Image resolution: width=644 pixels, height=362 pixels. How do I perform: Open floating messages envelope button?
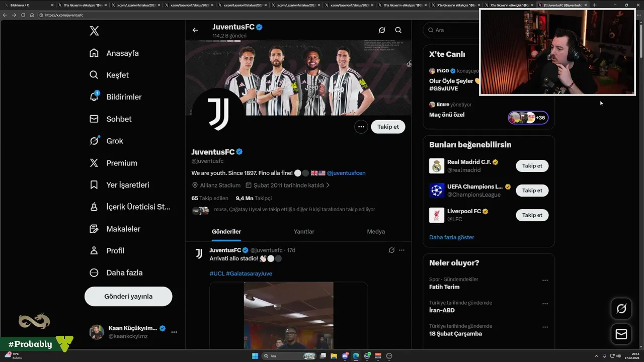[x=621, y=334]
